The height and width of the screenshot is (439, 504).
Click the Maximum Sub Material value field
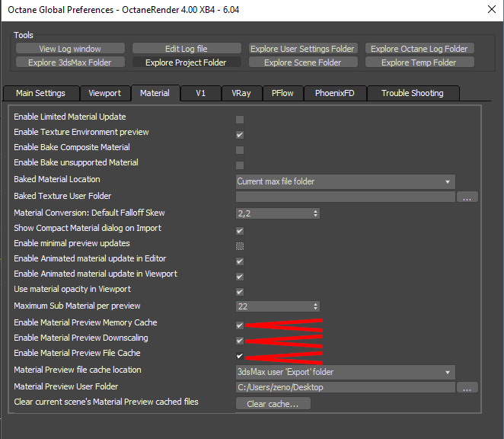coord(274,306)
